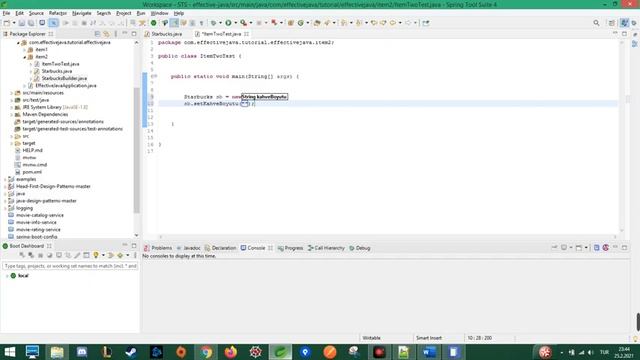Click the light bulb icon in Boot Dashboard

pyautogui.click(x=96, y=255)
